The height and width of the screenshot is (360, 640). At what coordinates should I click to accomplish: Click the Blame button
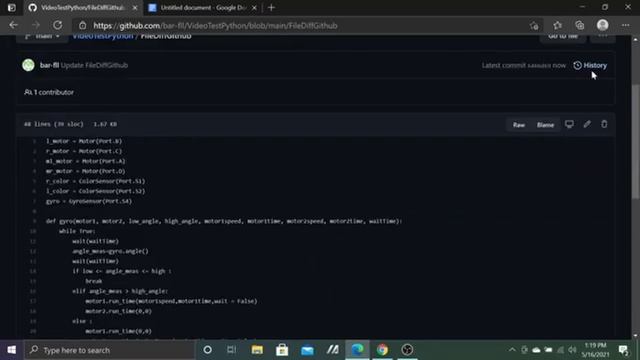[x=545, y=124]
